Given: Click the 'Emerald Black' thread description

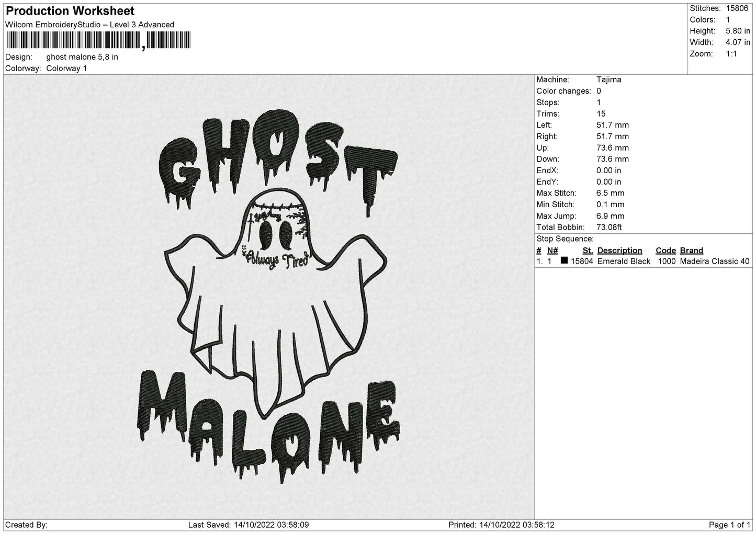Looking at the screenshot, I should (x=624, y=262).
